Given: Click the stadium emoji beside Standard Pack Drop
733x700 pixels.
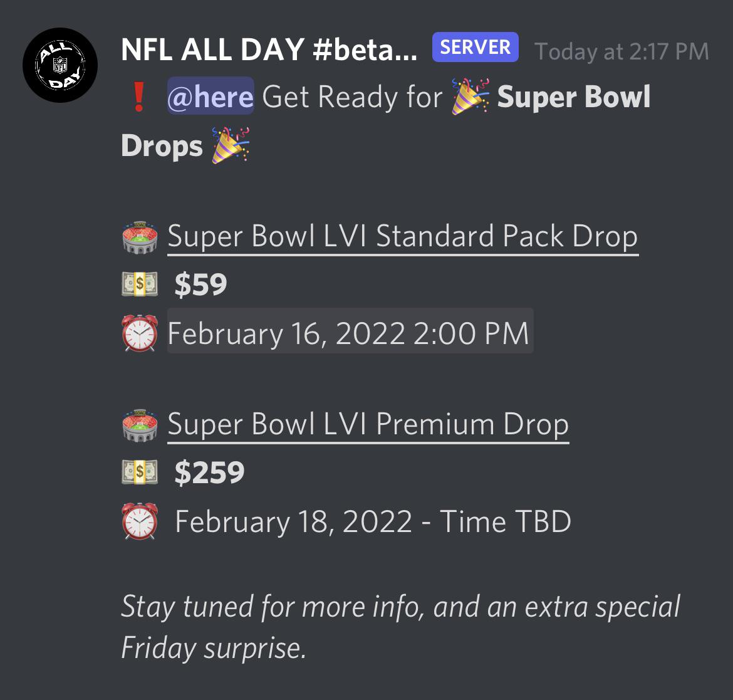Looking at the screenshot, I should [x=140, y=236].
